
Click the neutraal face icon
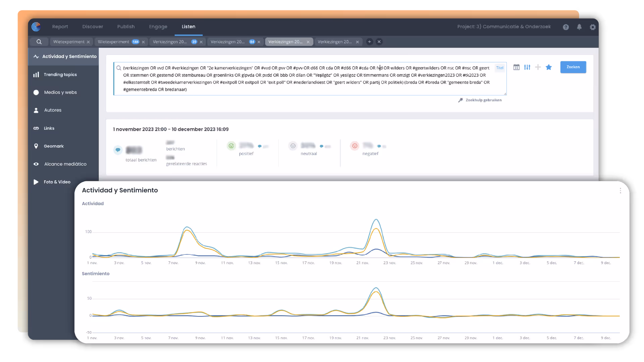[293, 146]
